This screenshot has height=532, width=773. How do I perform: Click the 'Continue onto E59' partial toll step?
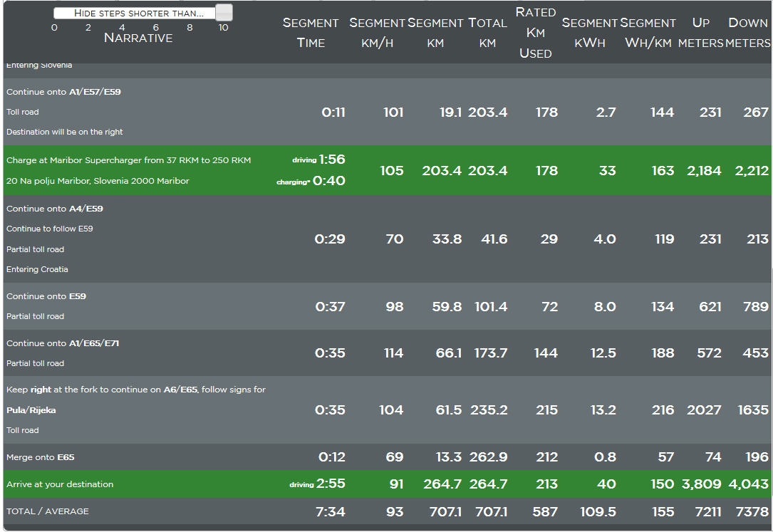point(46,296)
